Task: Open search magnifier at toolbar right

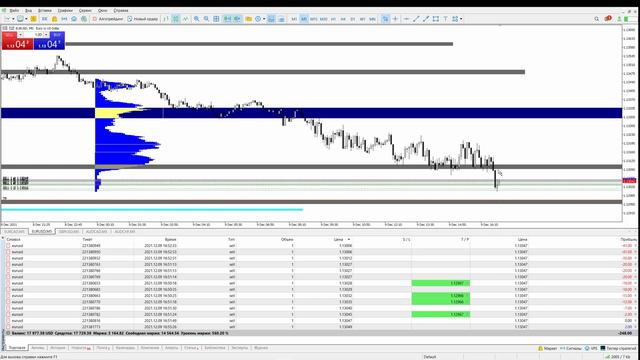Action: pyautogui.click(x=596, y=19)
